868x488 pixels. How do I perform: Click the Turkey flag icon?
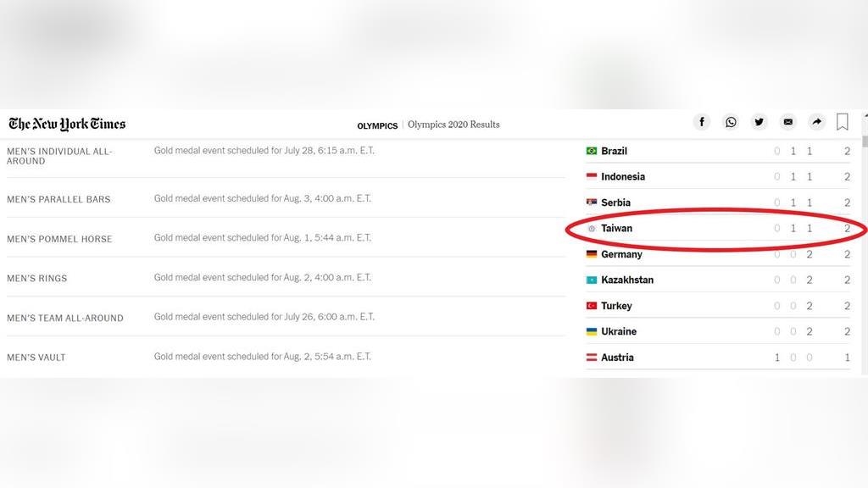click(x=592, y=306)
